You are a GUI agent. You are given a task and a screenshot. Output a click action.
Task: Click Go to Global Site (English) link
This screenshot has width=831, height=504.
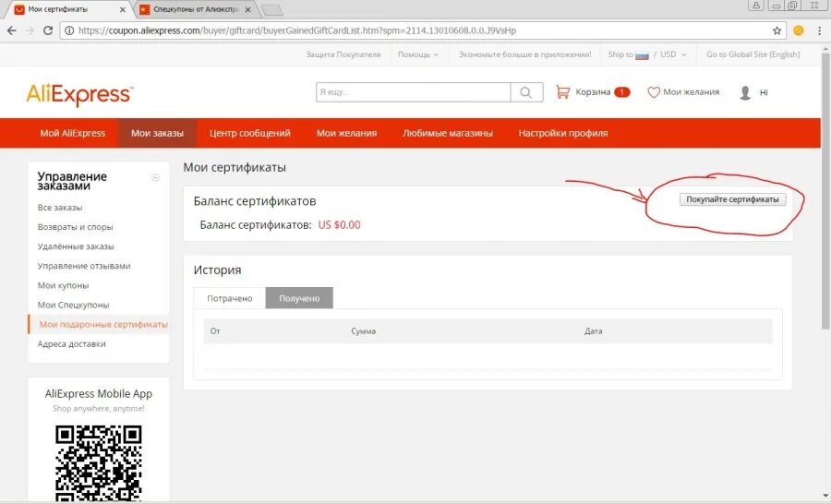pos(753,54)
